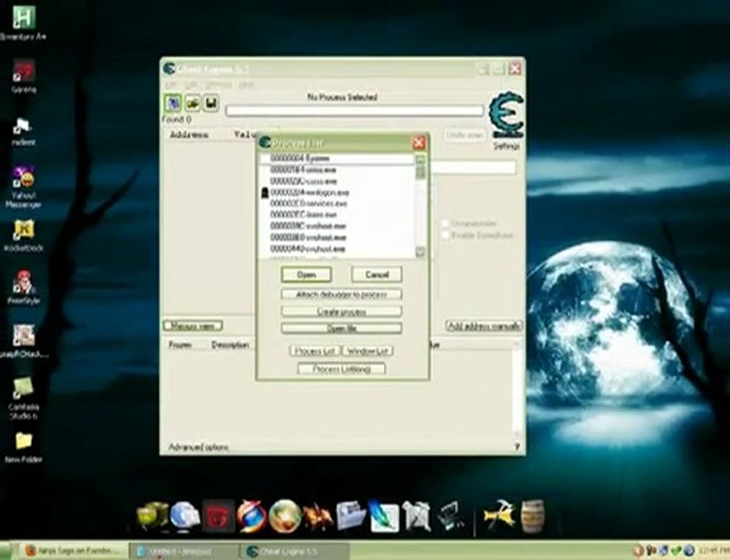Close the Process List dialog
This screenshot has height=560, width=730.
(418, 142)
